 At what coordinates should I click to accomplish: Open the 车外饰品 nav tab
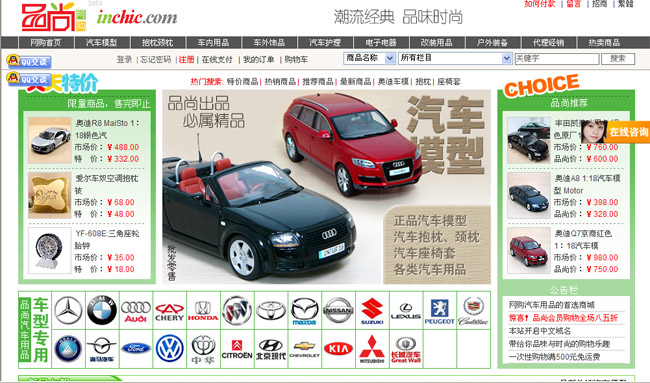[269, 42]
